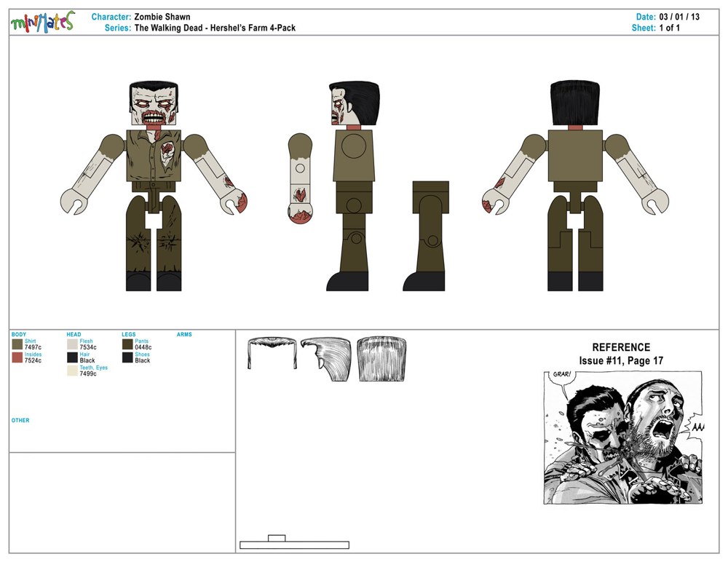Pick the Flesh 7534c color swatch

point(72,344)
